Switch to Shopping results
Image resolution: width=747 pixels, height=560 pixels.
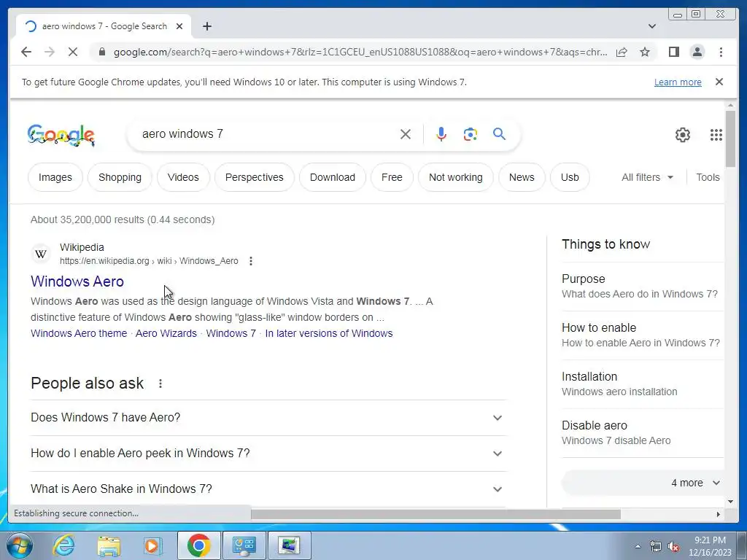pos(120,177)
